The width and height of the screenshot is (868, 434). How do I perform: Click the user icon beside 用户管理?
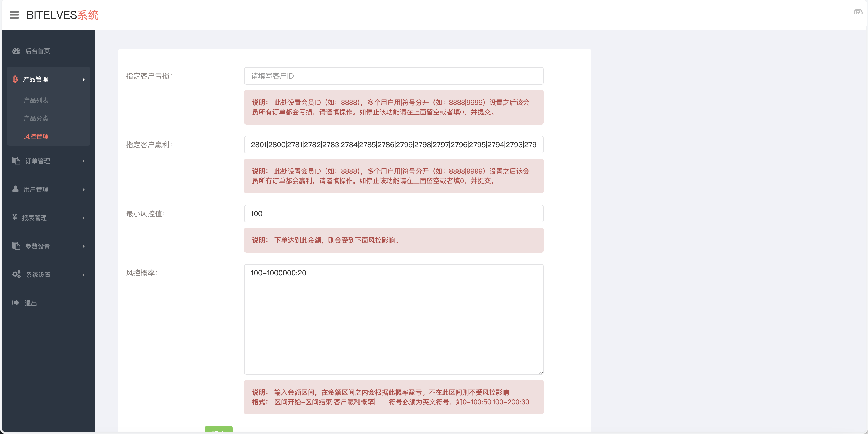[15, 189]
